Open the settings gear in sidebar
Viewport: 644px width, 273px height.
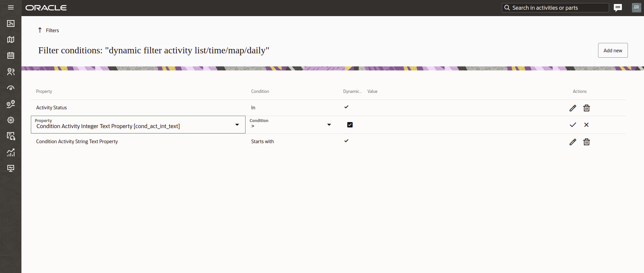coord(11,120)
